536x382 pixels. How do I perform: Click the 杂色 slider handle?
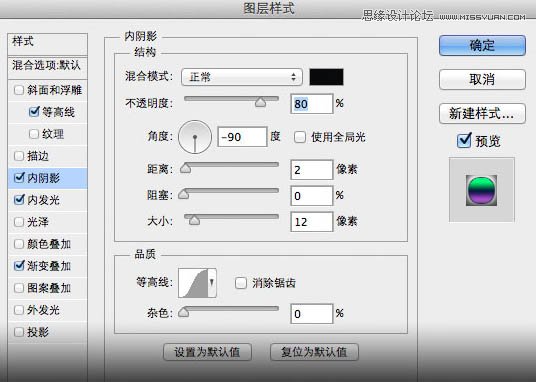coord(184,312)
